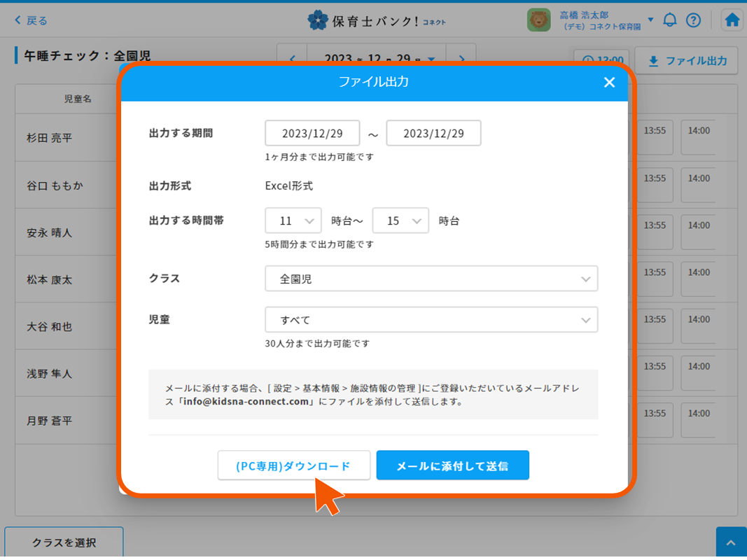Click the end date input field

433,133
